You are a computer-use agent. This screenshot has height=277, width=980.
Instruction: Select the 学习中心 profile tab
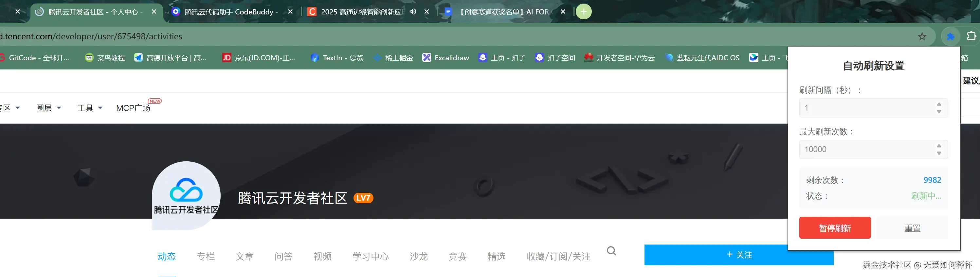pyautogui.click(x=371, y=256)
